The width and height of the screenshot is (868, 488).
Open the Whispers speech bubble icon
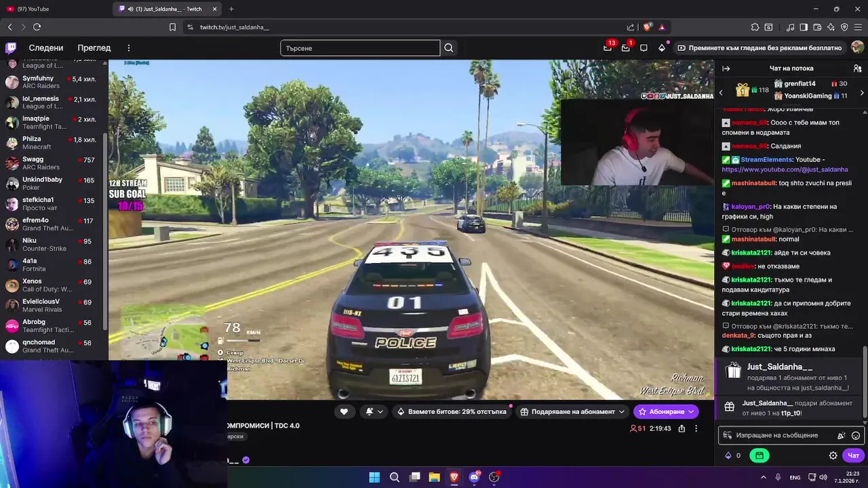(644, 48)
